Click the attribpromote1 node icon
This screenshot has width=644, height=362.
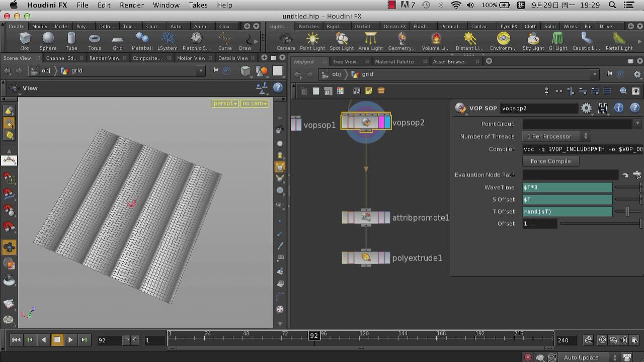pyautogui.click(x=366, y=218)
